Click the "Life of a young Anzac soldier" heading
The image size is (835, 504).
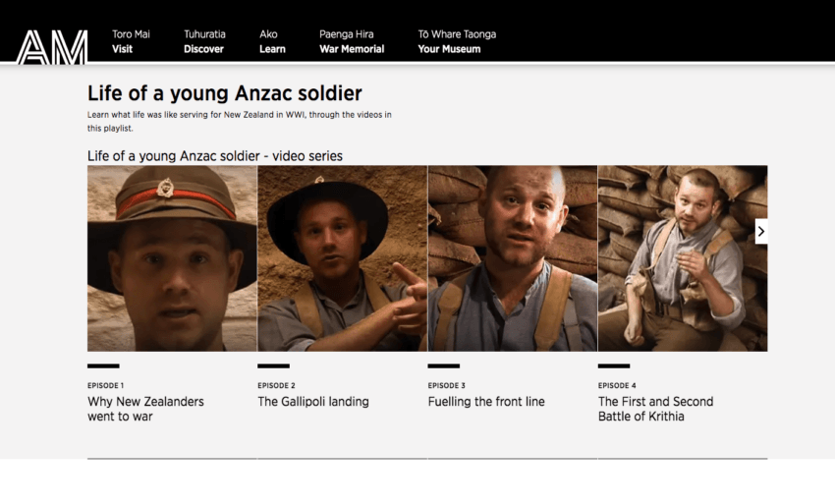[225, 94]
